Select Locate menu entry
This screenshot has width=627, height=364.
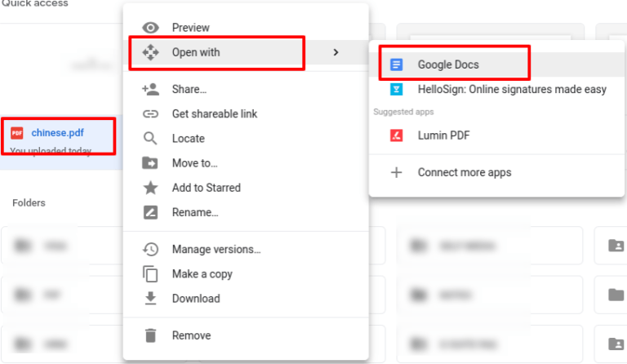pos(246,138)
